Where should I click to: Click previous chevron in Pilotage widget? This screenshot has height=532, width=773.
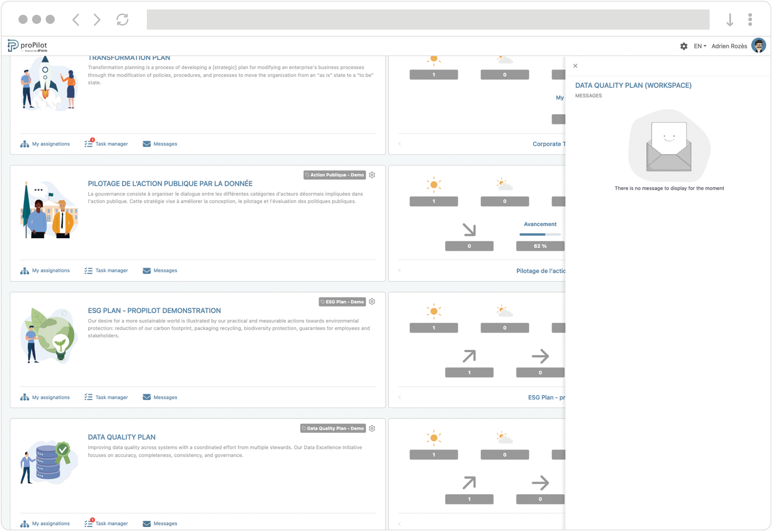coord(399,270)
